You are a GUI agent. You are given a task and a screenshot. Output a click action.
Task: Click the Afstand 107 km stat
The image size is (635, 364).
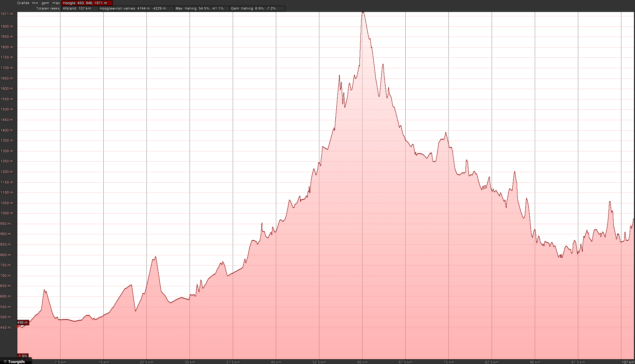pyautogui.click(x=80, y=8)
